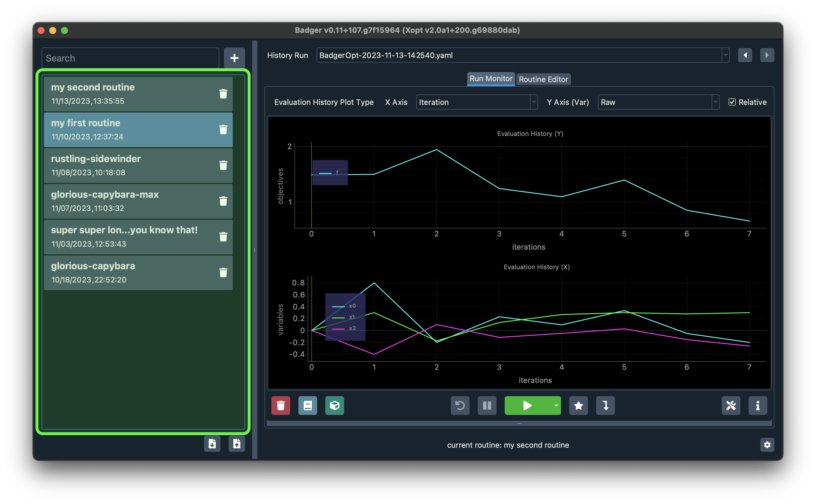Screen dimensions: 816x504
Task: Switch to Routine Editor tab
Action: click(542, 78)
